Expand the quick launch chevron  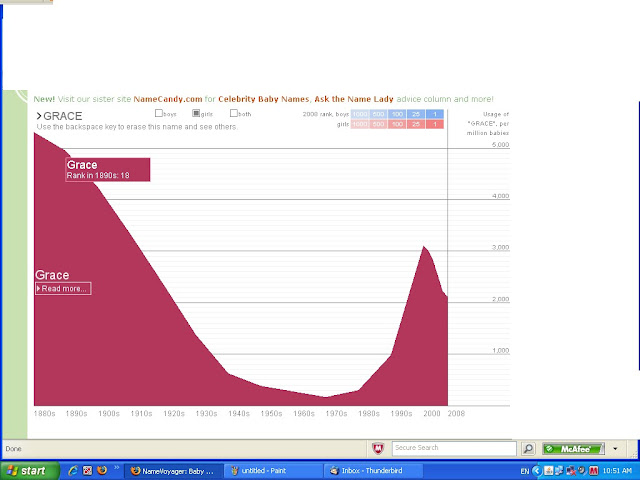click(x=116, y=467)
